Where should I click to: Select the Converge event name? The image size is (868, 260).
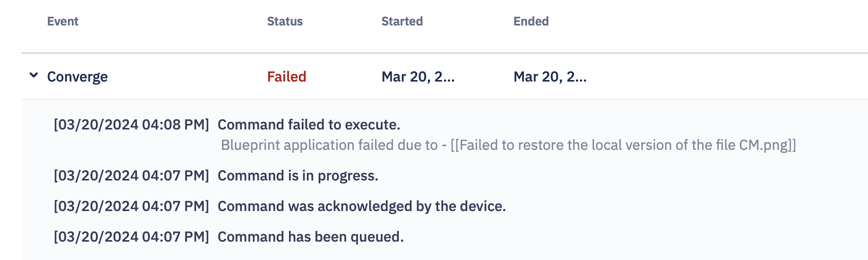click(x=77, y=77)
